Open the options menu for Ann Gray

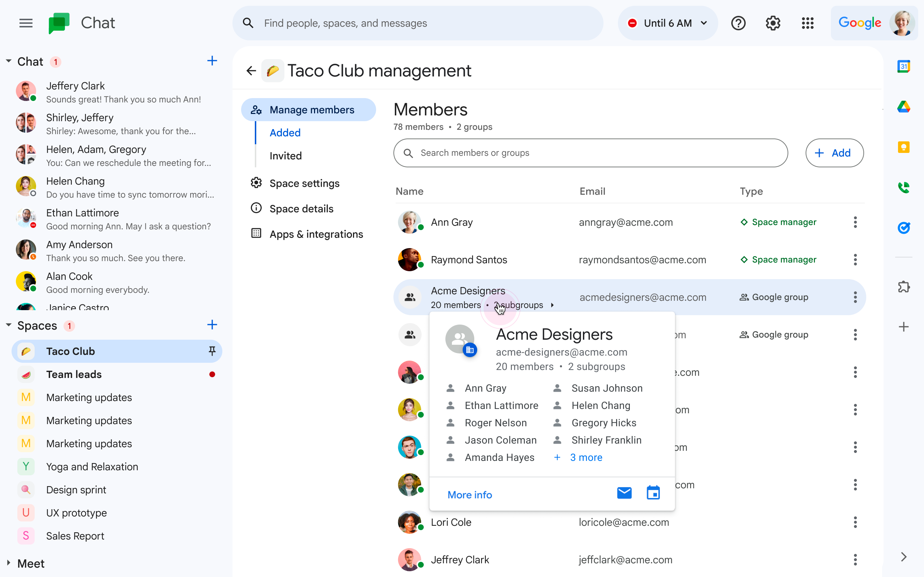point(855,222)
